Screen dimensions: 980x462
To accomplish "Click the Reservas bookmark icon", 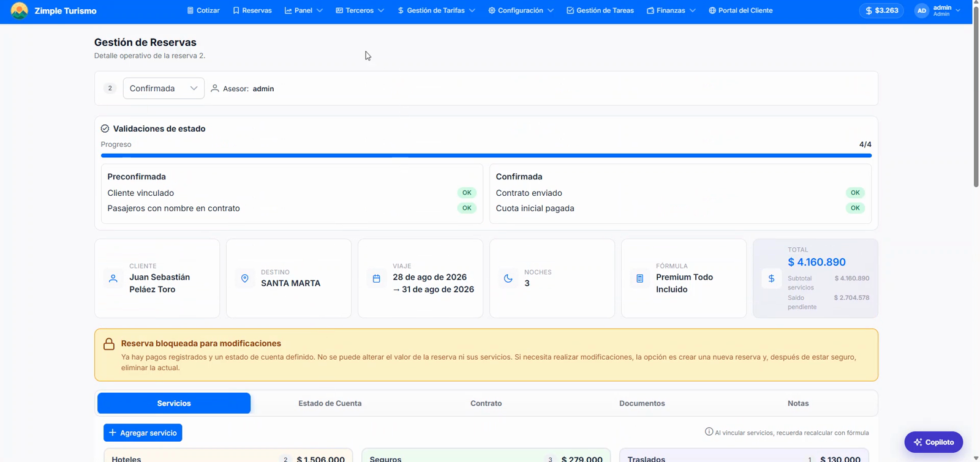I will coord(236,10).
